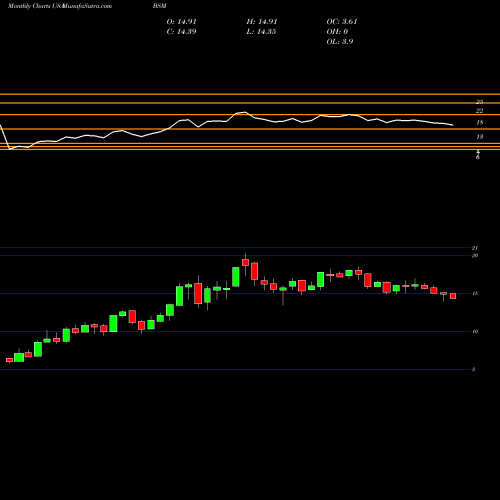Screen dimensions: 500x500
Task: Click the high value H: 14.91
Action: 262,22
